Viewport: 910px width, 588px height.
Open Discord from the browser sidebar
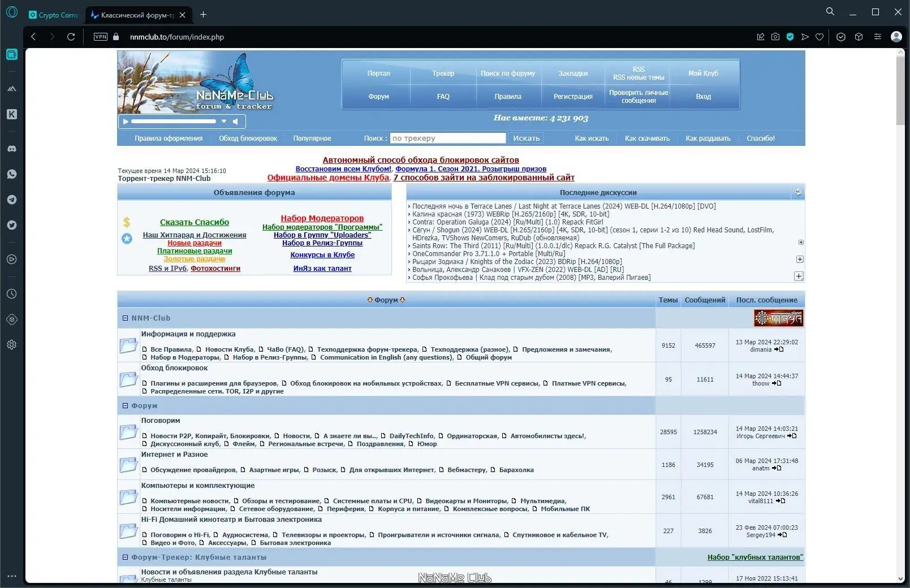11,148
